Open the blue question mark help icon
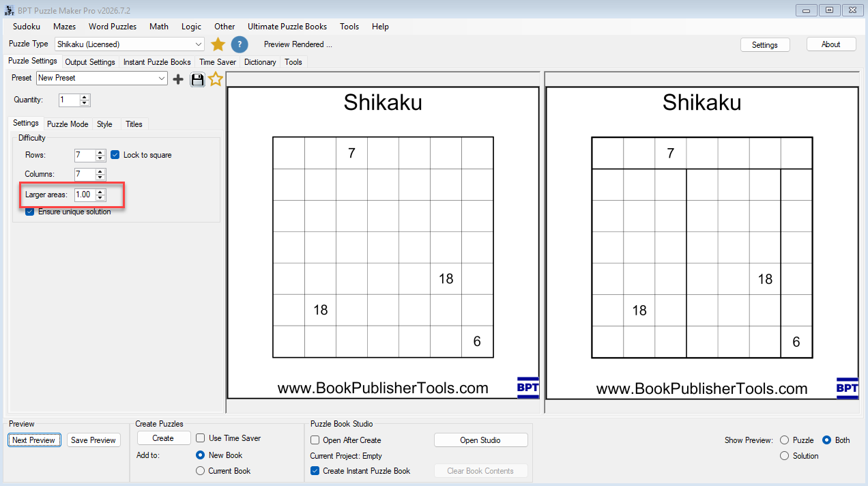Screen dimensions: 868x486 (239, 44)
